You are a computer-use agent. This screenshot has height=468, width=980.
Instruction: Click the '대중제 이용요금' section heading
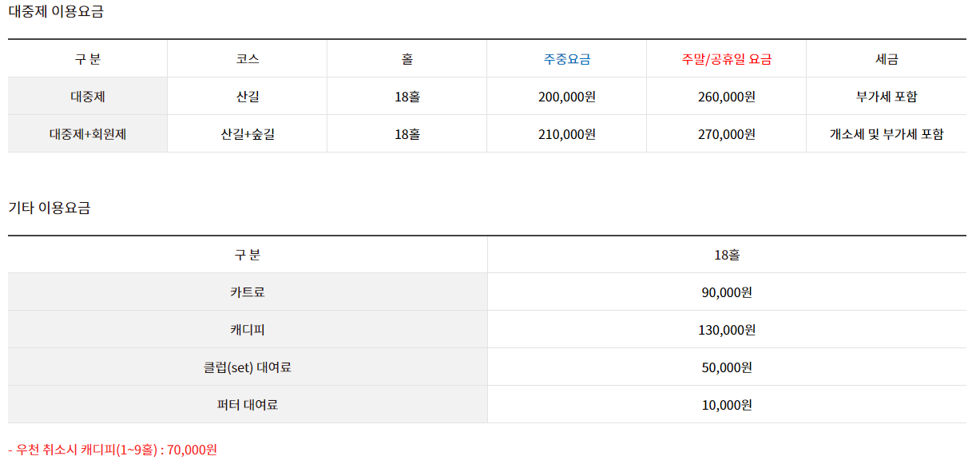click(55, 12)
